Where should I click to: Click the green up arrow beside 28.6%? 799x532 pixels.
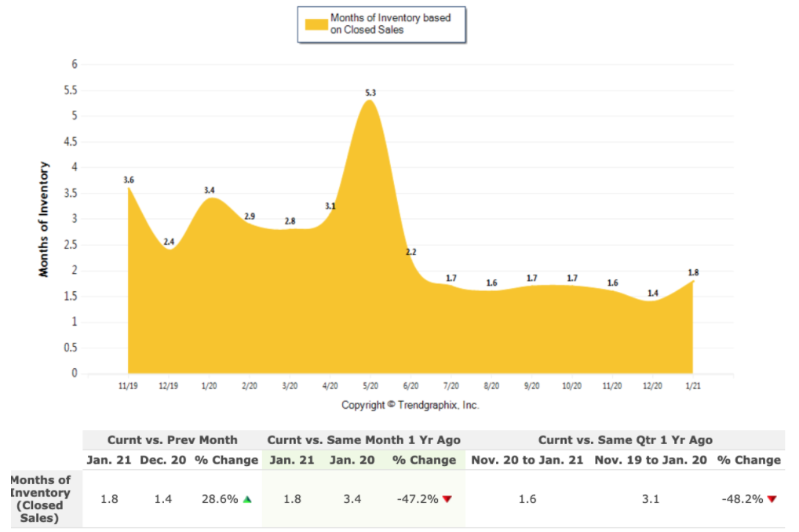pyautogui.click(x=249, y=499)
